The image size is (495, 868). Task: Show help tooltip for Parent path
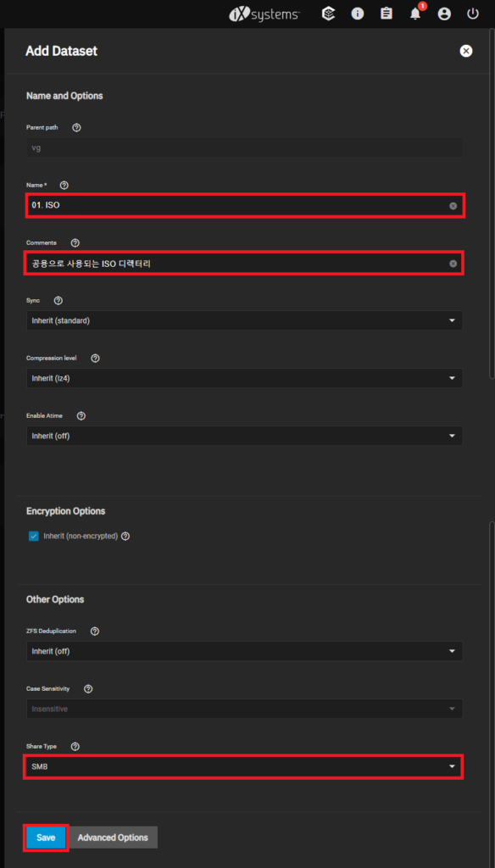77,127
